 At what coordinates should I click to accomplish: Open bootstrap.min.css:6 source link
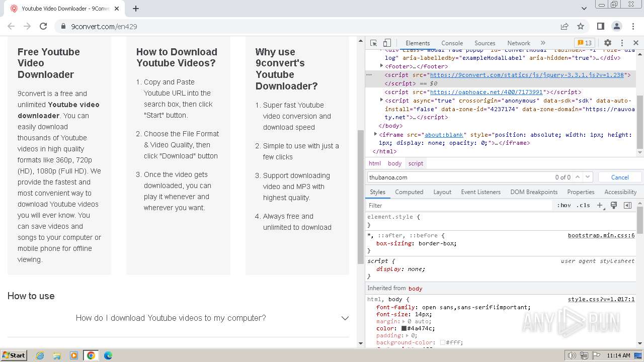click(601, 235)
